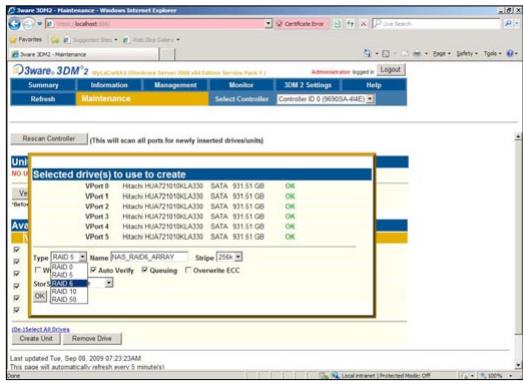Click the page scrollbar up arrow
523x384 pixels.
518,136
